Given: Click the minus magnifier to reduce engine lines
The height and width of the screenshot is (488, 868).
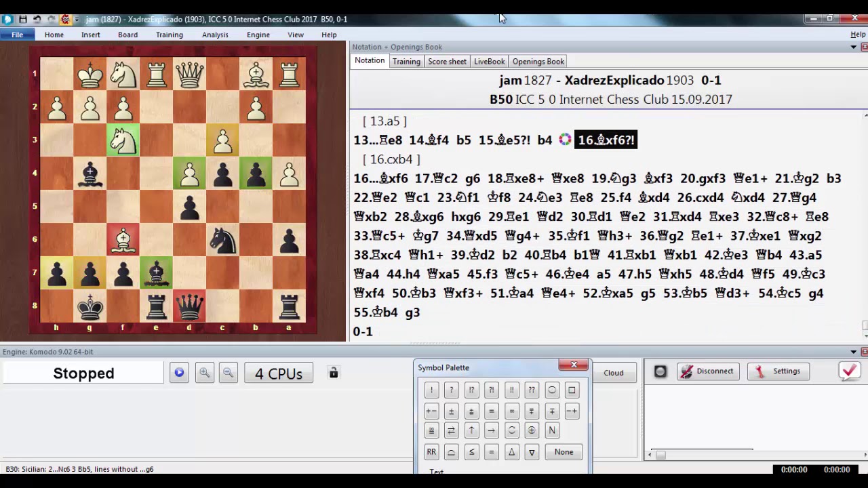Looking at the screenshot, I should [x=228, y=373].
